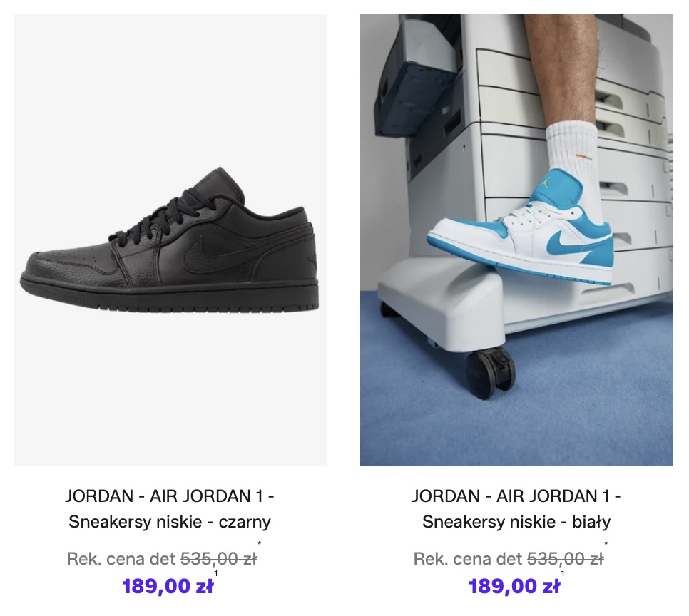Image resolution: width=689 pixels, height=616 pixels.
Task: Click the 'Rek. cena det' label under the biały sneaker
Action: [x=468, y=559]
